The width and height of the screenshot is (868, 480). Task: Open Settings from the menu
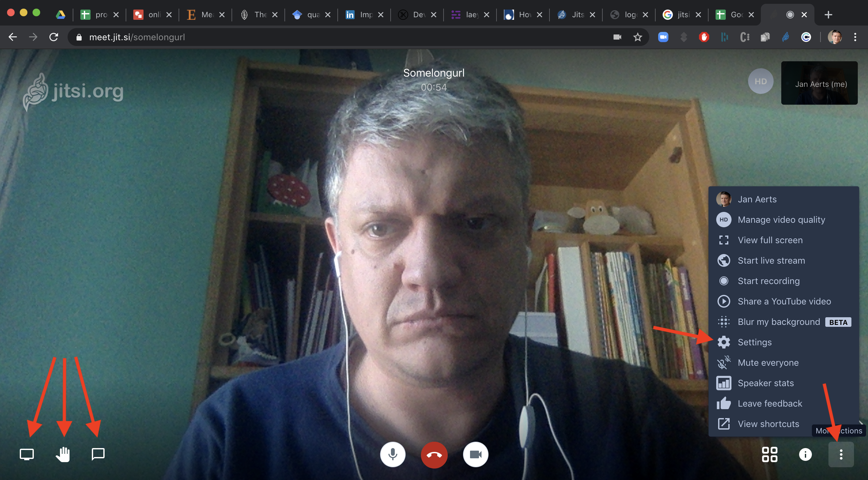pos(783,342)
